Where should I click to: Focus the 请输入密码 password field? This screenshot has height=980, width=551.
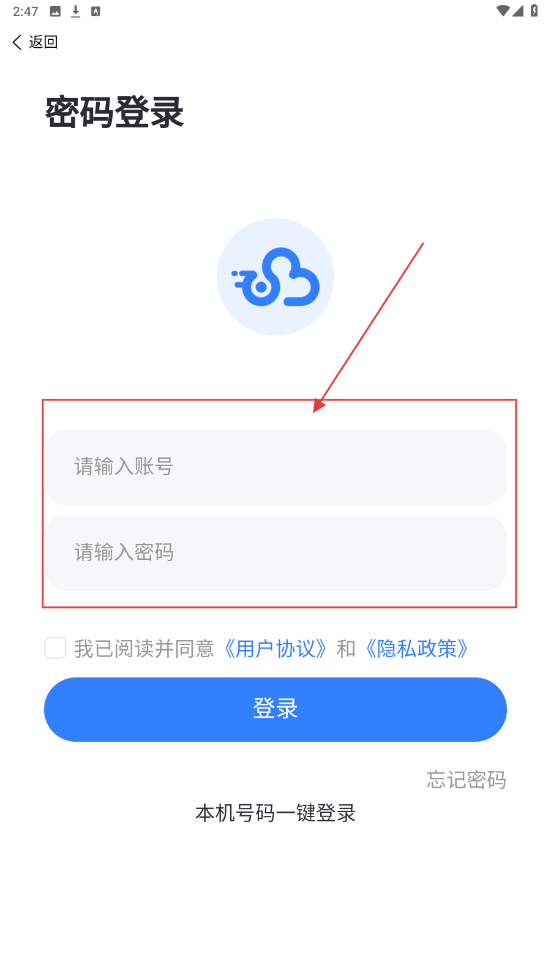click(275, 552)
